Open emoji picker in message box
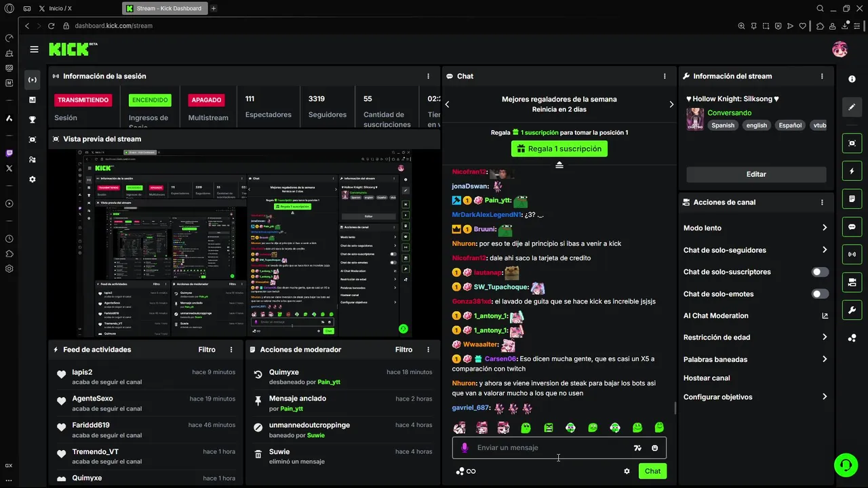Screen dimensions: 868x488 (655, 448)
